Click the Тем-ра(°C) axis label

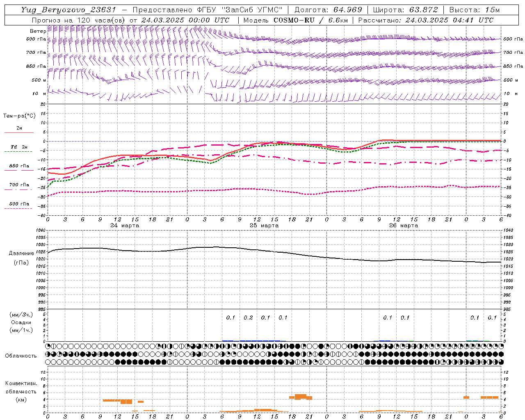click(x=19, y=116)
